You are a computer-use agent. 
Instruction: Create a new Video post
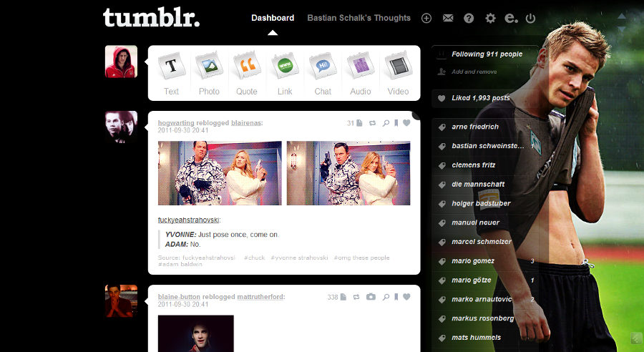pos(399,74)
